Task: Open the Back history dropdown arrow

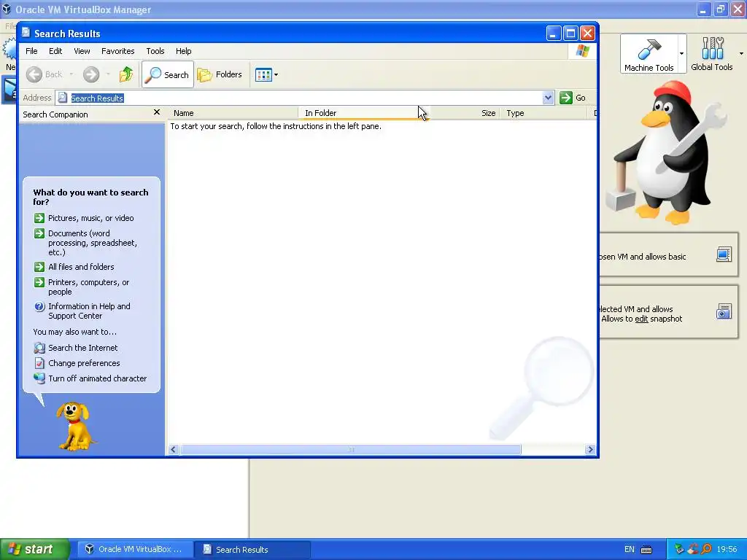Action: [x=71, y=74]
